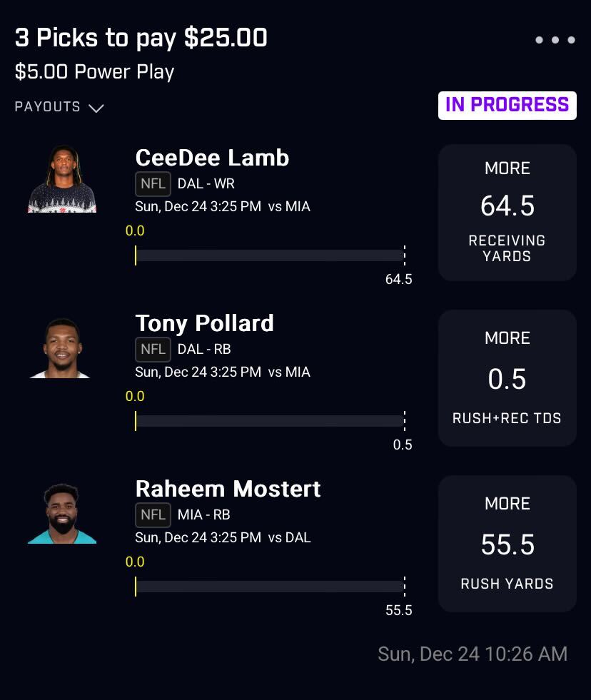591x700 pixels.
Task: Open the MORE 55.5 Rush Yards card
Action: [507, 544]
